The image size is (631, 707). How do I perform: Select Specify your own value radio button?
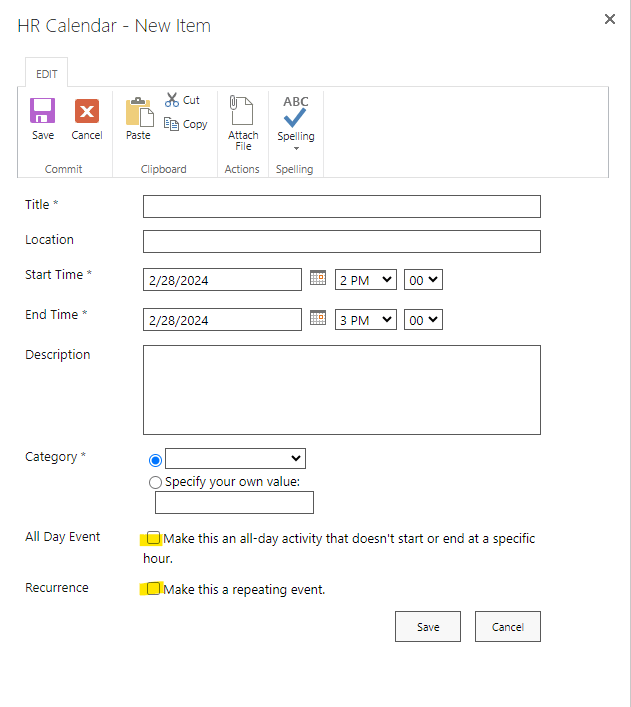tap(155, 482)
